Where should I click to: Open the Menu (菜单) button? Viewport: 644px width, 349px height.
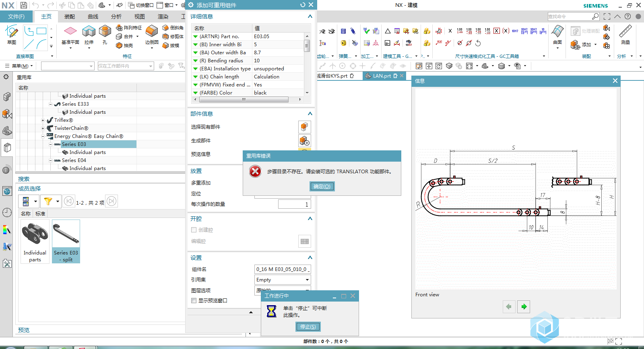(19, 66)
